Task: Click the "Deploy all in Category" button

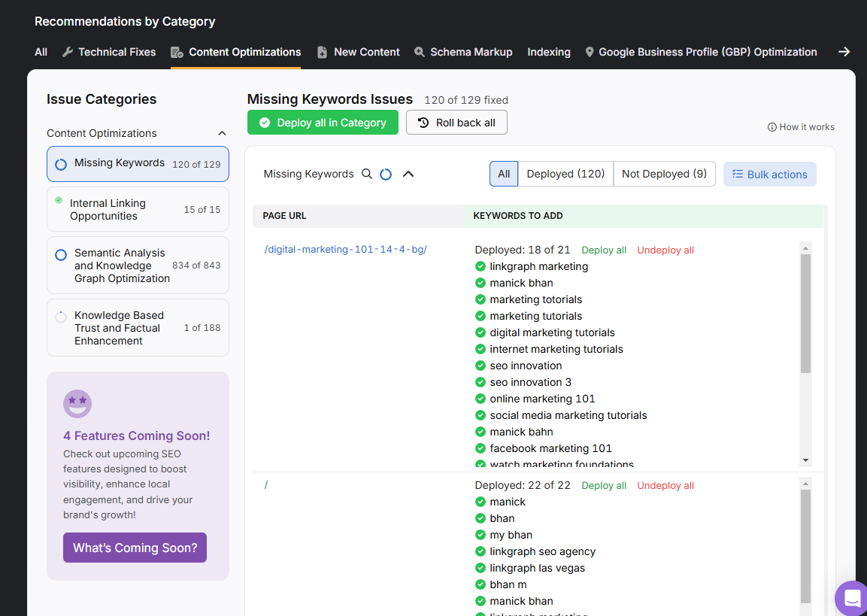Action: tap(323, 122)
